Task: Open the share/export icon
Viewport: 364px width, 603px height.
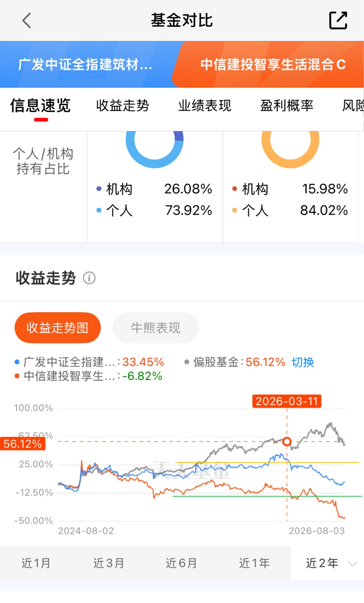Action: [x=338, y=21]
